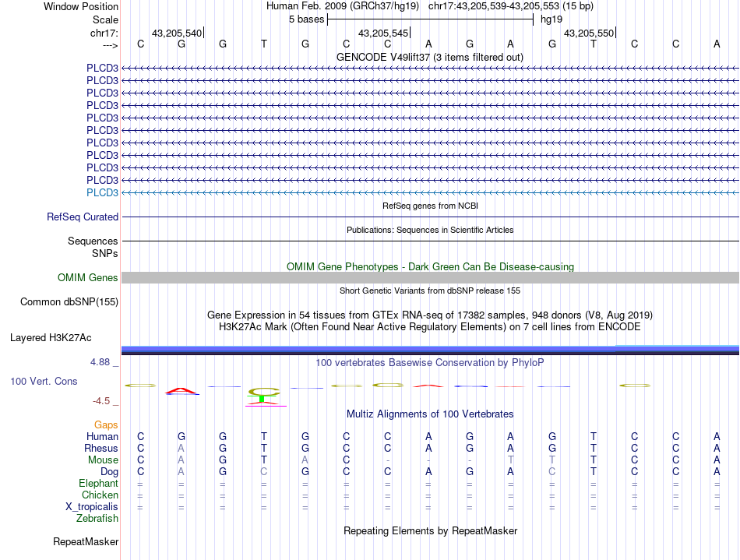The height and width of the screenshot is (560, 740).
Task: Select the Human alignment row label
Action: (x=102, y=436)
